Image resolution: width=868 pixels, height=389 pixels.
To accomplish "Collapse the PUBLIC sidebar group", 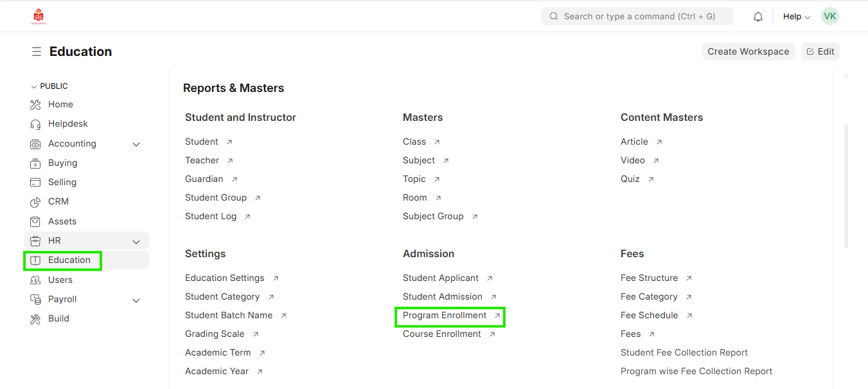I will [x=34, y=86].
